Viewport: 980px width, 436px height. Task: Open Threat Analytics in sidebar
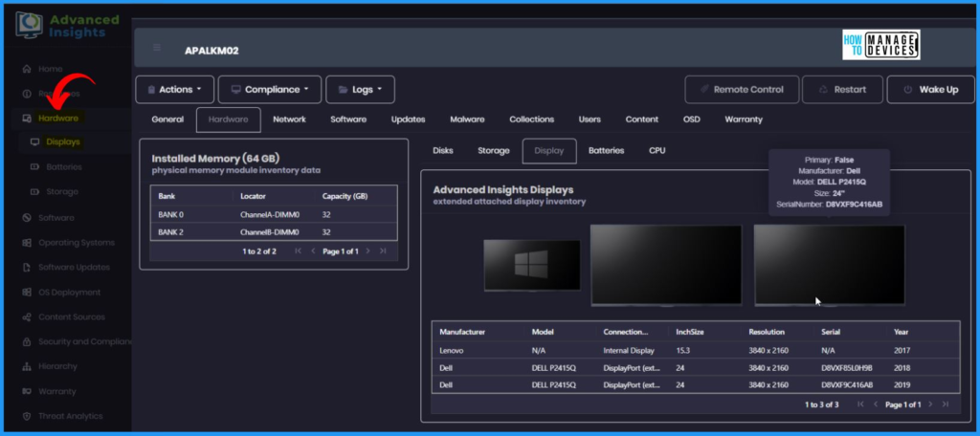[x=70, y=416]
